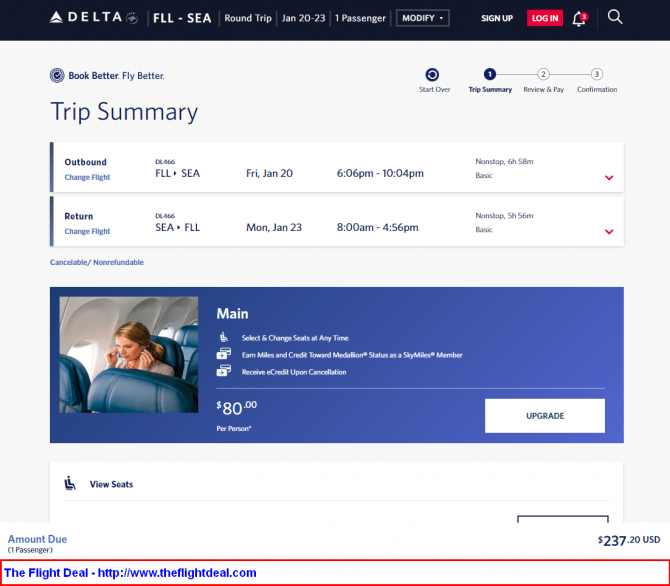Click UPGRADE to Main cabin button

[x=545, y=416]
